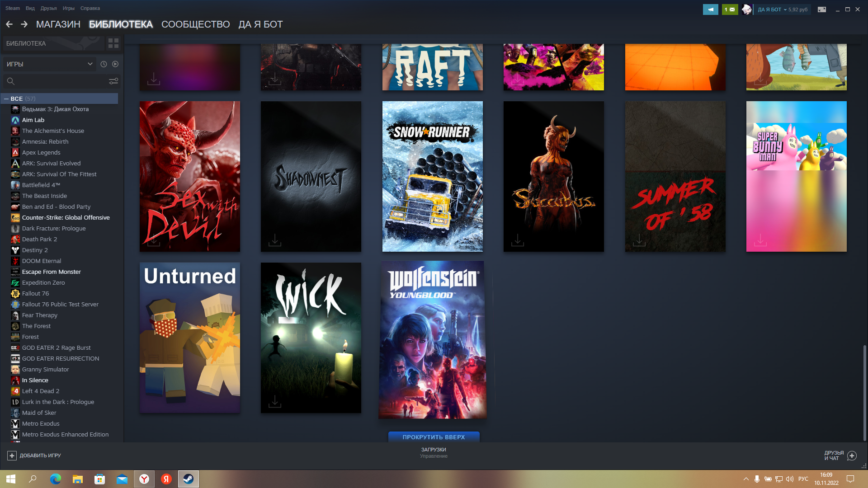Open the Wick game cover
Screen dimensions: 868x488
[311, 338]
